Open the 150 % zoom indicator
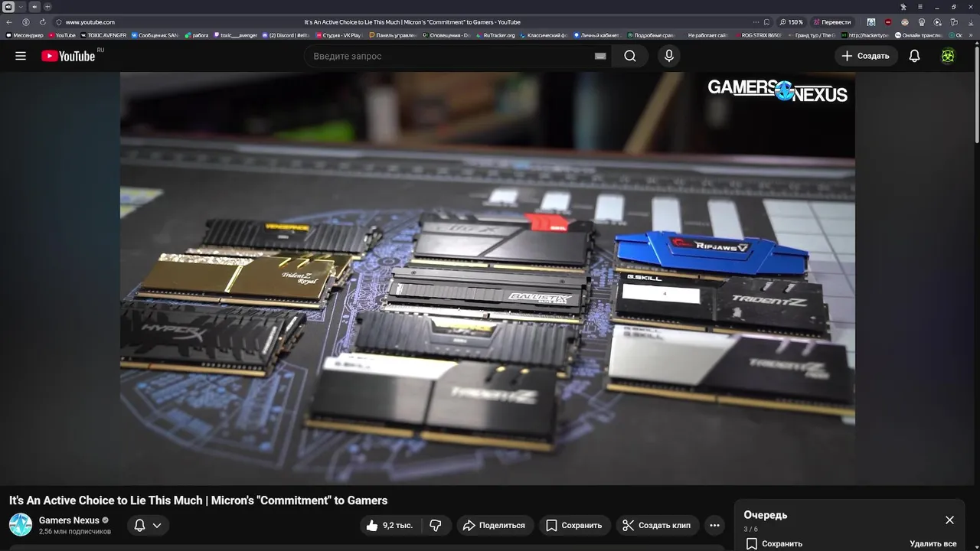The height and width of the screenshot is (551, 980). coord(792,22)
